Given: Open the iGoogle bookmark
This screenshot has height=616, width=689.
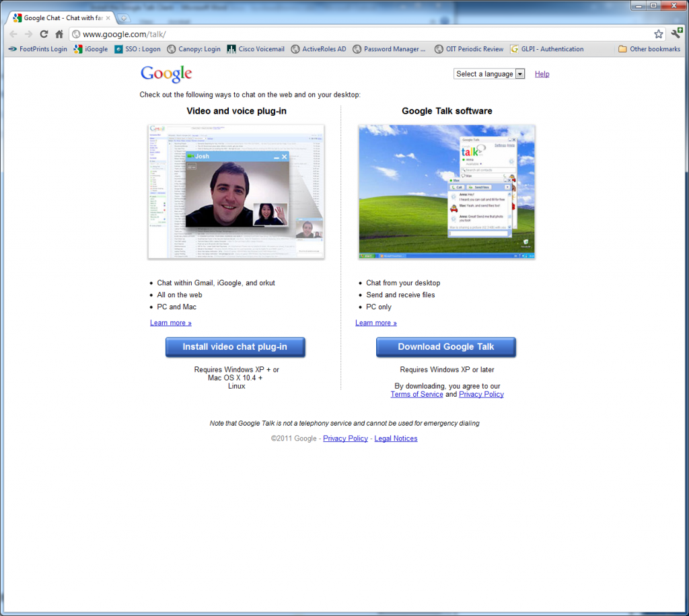Looking at the screenshot, I should [x=89, y=48].
